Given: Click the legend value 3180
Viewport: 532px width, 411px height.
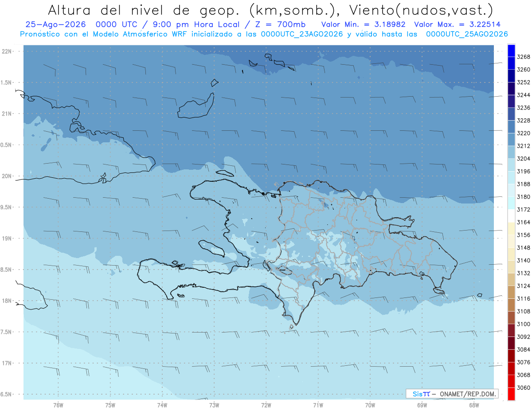Looking at the screenshot, I should (x=524, y=197).
